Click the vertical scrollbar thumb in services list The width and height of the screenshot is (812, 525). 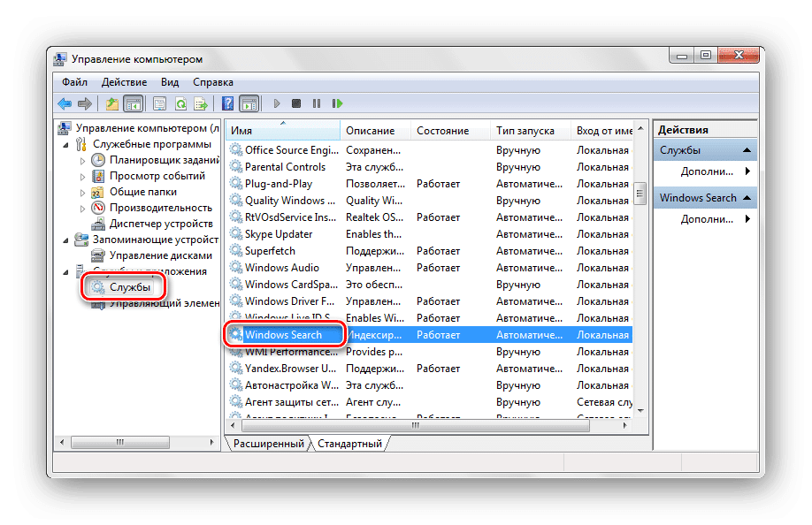pyautogui.click(x=640, y=194)
